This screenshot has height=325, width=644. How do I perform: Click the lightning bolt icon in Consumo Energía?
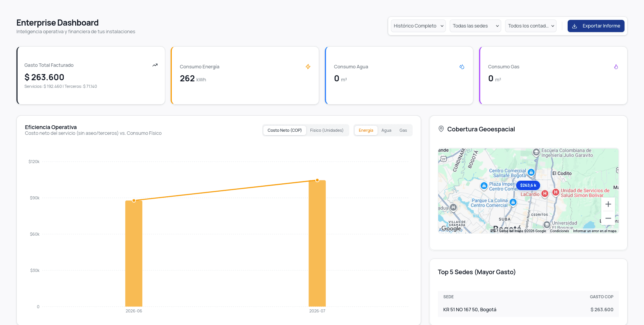[x=308, y=67]
